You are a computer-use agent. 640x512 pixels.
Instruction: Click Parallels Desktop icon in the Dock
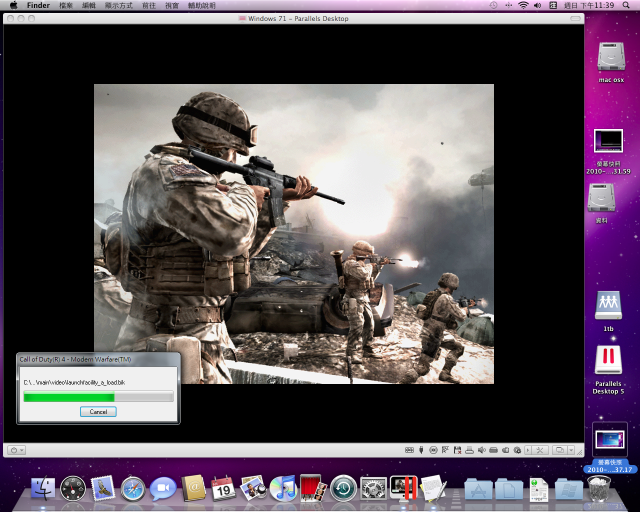click(403, 488)
